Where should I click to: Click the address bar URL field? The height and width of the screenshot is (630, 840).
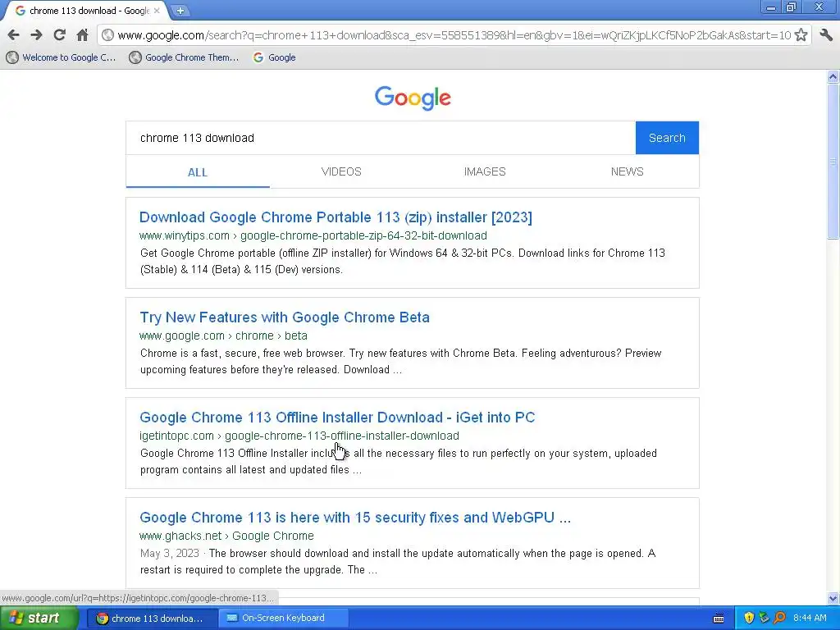[x=453, y=35]
